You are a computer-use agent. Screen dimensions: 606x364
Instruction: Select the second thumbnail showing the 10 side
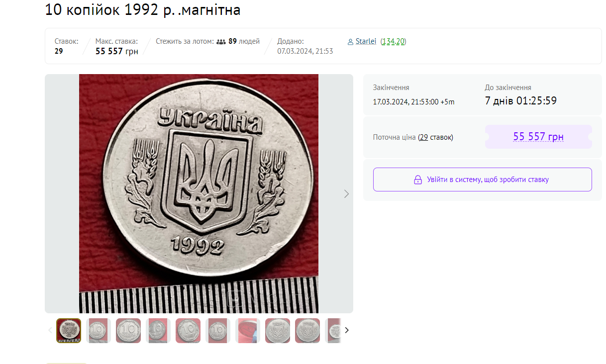coord(99,331)
